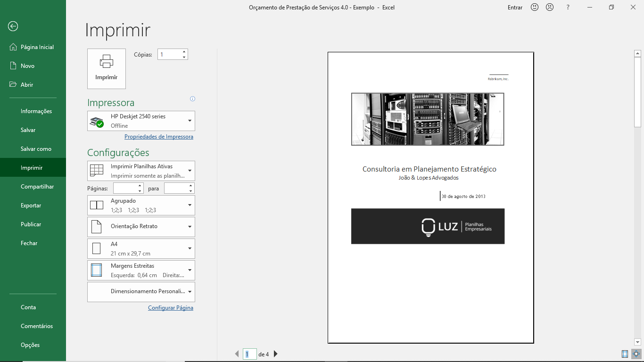Open Margens Estreitas dropdown
The image size is (644, 362).
pos(141,270)
